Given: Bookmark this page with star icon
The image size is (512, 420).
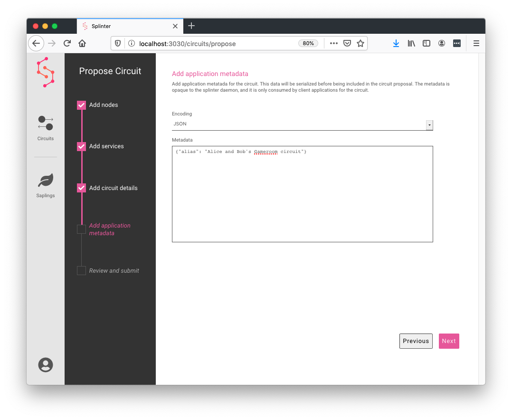Looking at the screenshot, I should [360, 43].
